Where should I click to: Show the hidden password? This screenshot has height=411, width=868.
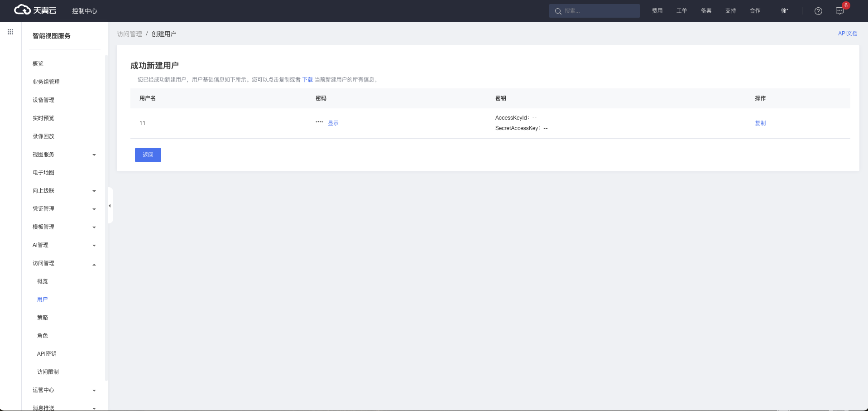[x=333, y=123]
